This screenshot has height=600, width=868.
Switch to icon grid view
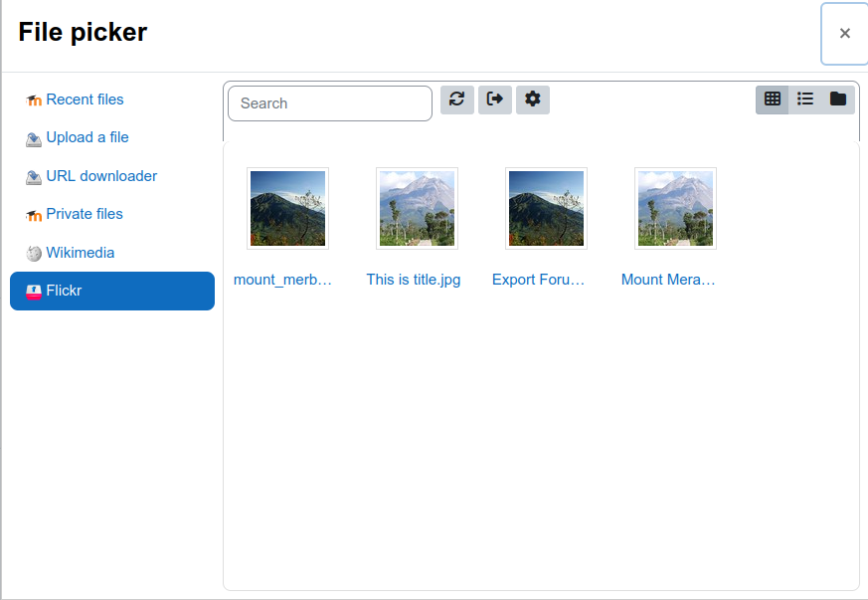[x=773, y=100]
